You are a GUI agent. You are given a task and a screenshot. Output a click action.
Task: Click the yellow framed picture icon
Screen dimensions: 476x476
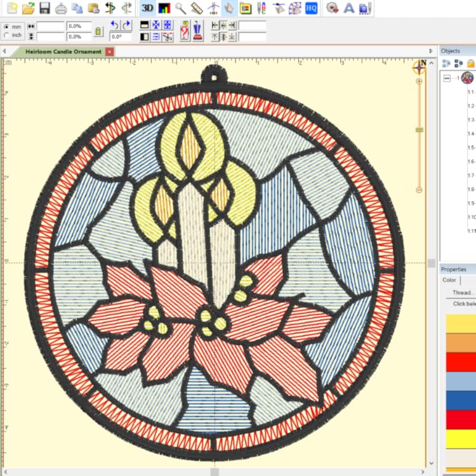pos(245,8)
